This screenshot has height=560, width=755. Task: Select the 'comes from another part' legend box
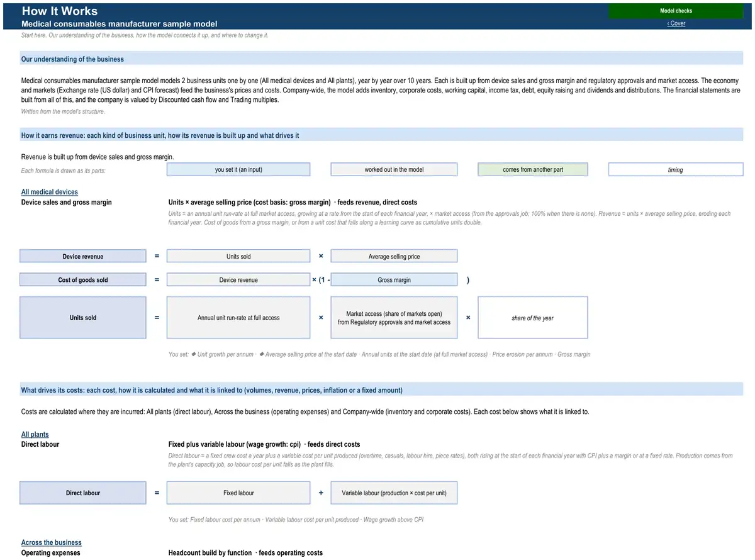point(533,169)
